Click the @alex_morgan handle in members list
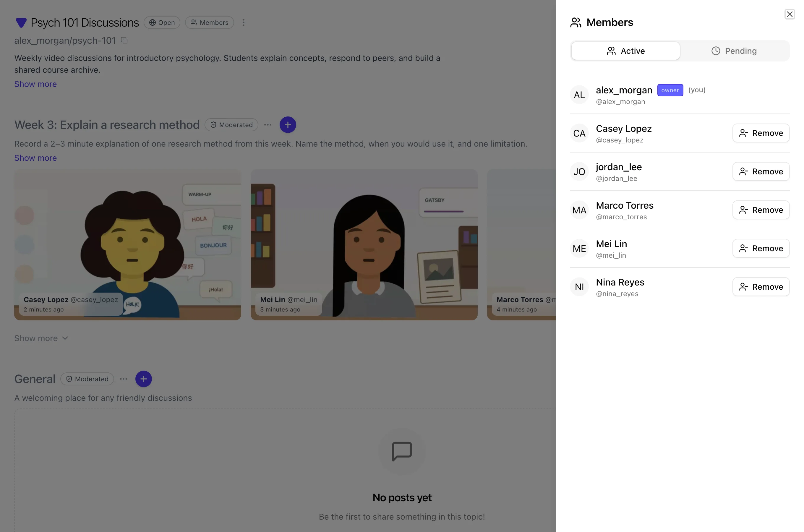This screenshot has width=804, height=532. pos(620,102)
